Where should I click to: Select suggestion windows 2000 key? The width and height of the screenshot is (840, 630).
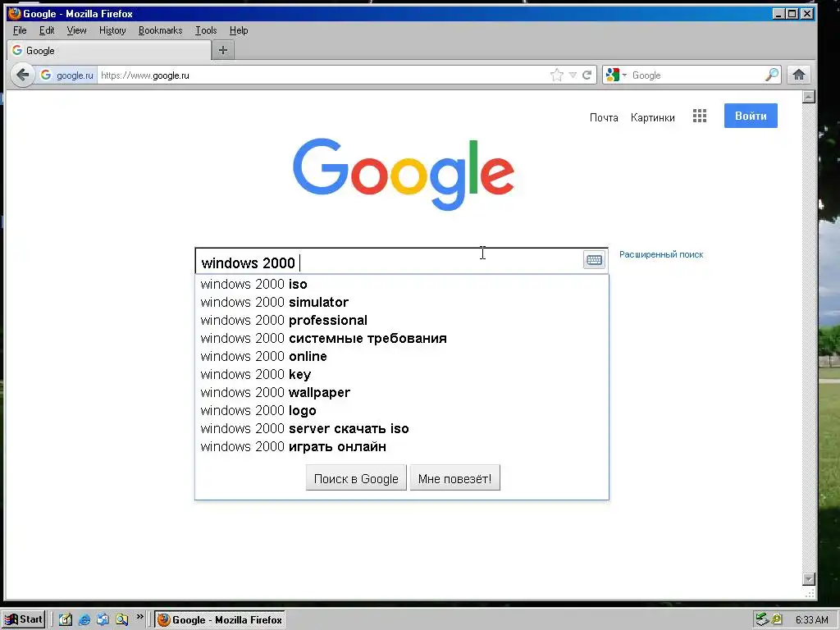(402, 374)
